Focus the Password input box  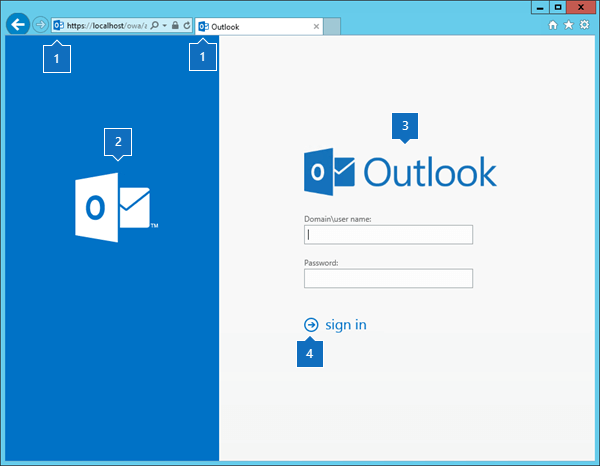pos(388,278)
